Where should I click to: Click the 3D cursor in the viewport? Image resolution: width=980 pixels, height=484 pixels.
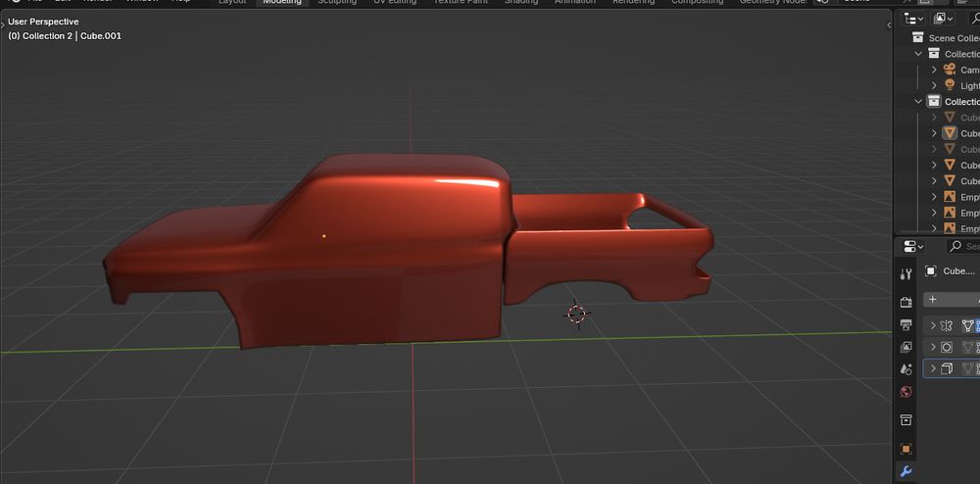[x=576, y=315]
